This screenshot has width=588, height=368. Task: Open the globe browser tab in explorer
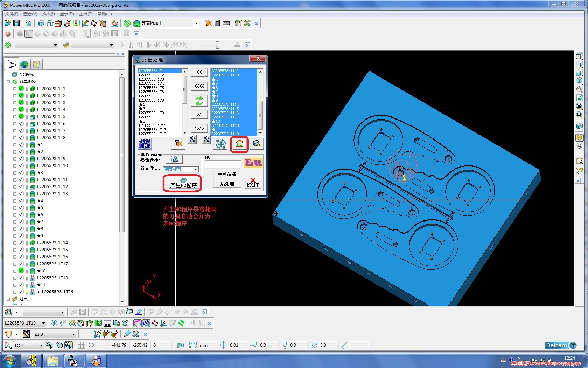point(24,64)
